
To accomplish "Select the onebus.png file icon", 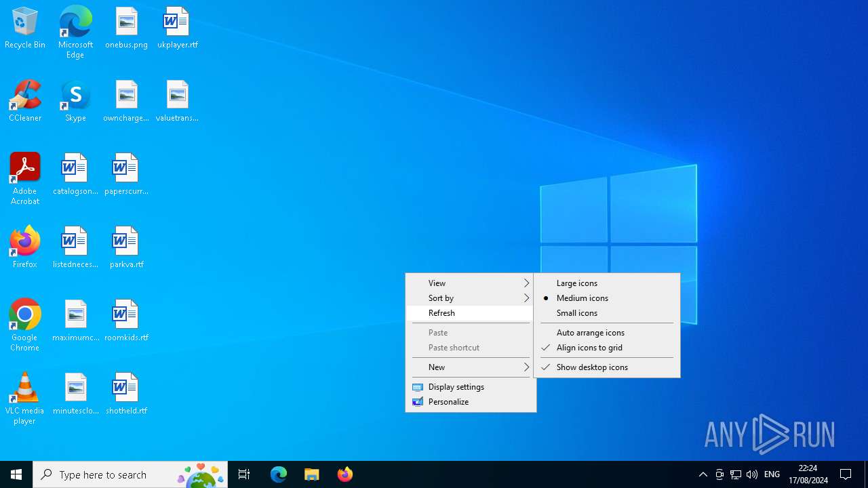I will point(126,28).
